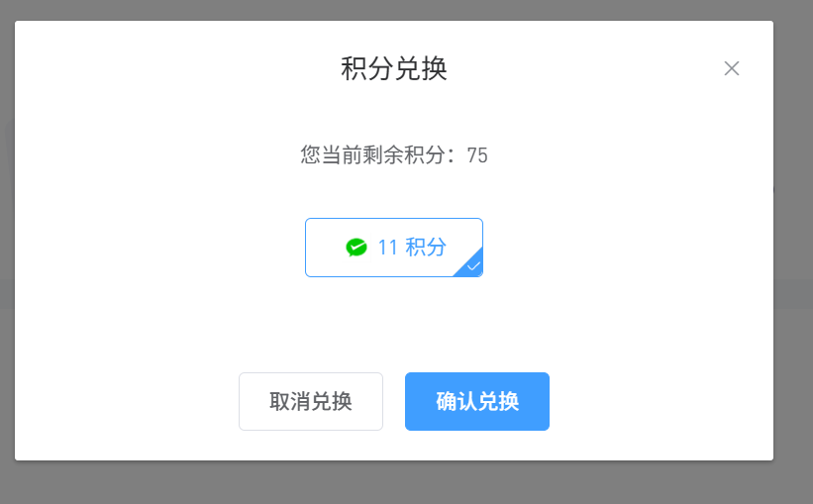Click the white 确认兑换 text on the blue button

(x=477, y=401)
